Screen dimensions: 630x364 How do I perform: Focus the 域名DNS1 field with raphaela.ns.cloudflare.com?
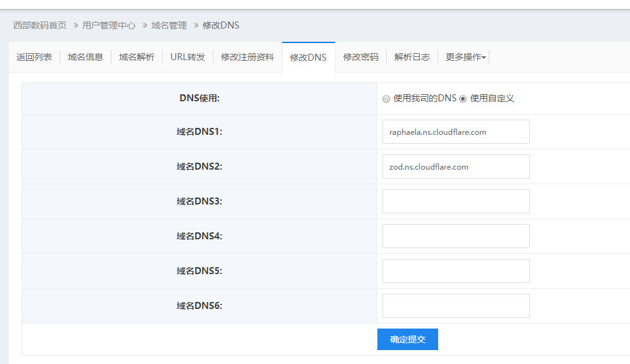coord(456,132)
